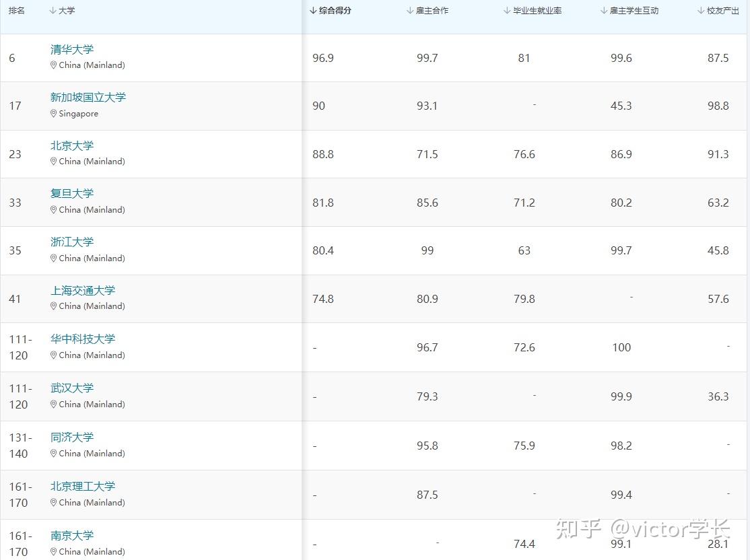Open the 武汉大学 university link
The height and width of the screenshot is (560, 750).
pos(72,388)
